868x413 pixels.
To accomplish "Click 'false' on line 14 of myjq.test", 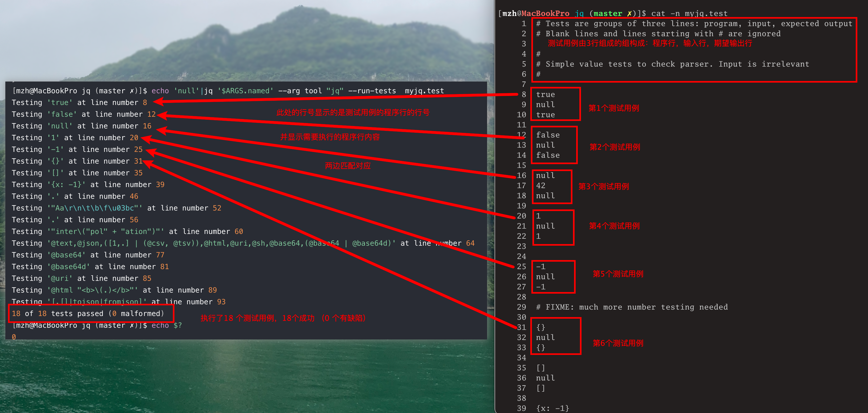I will [x=548, y=155].
